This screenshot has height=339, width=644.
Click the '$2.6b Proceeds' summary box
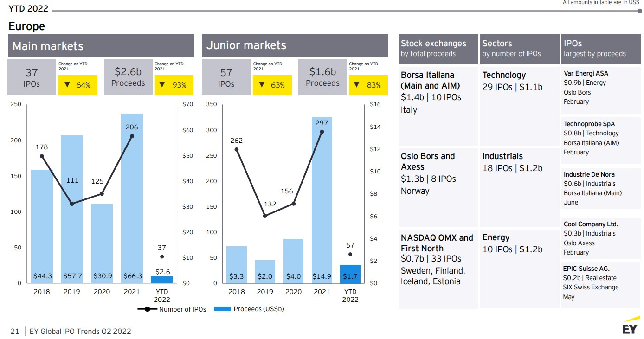pyautogui.click(x=128, y=77)
